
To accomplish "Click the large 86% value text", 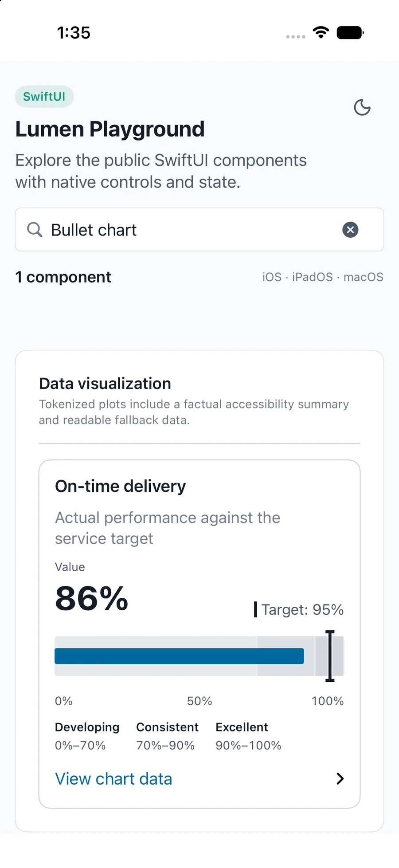I will pyautogui.click(x=92, y=598).
